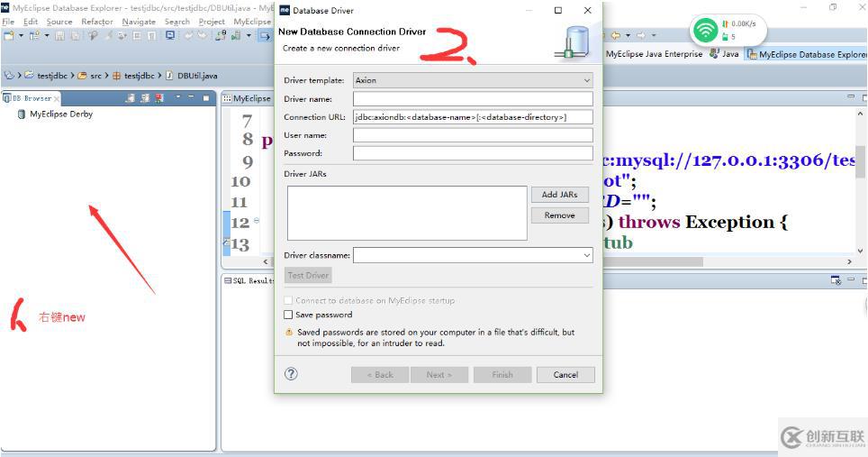
Task: Switch to MyEclipse Java Enterprise perspective
Action: [654, 54]
